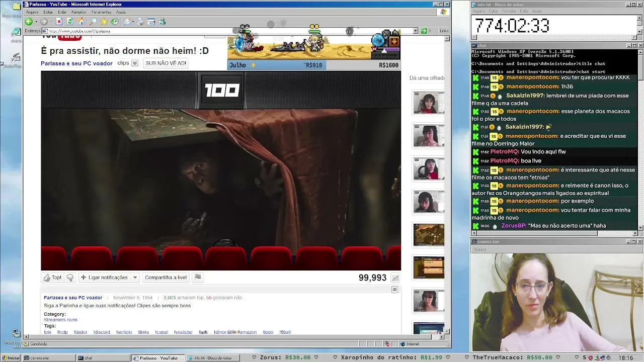This screenshot has height=362, width=644.
Task: Open the Ligar notificações dropdown arrow
Action: pyautogui.click(x=135, y=278)
